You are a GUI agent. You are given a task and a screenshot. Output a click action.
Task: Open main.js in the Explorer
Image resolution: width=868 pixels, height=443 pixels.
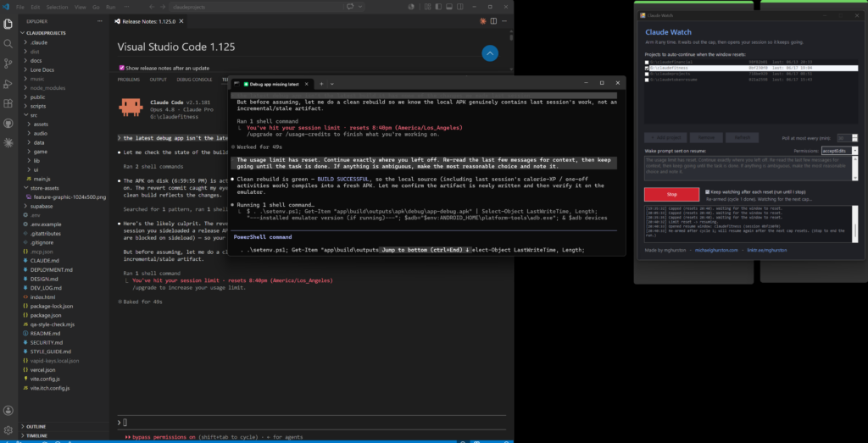pos(42,179)
